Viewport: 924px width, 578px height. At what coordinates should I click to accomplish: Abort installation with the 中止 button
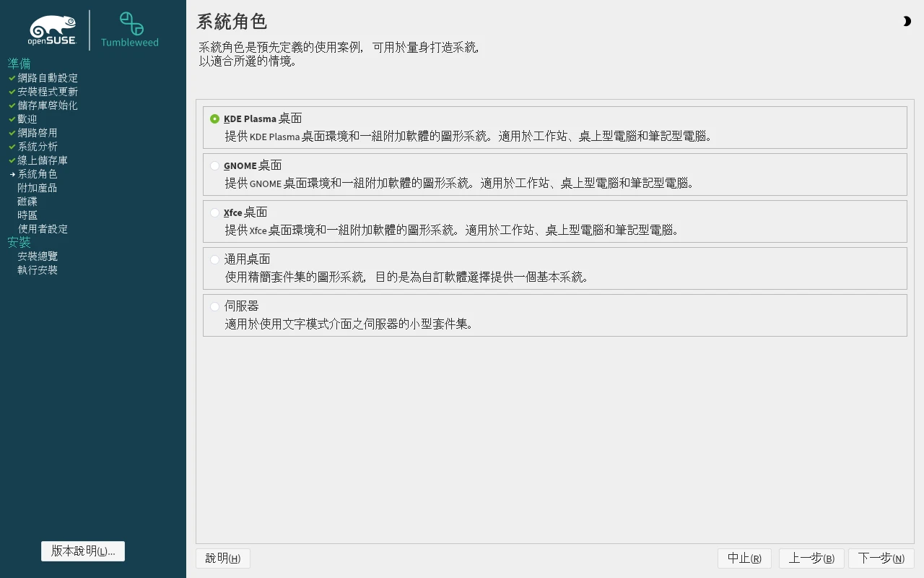(744, 558)
